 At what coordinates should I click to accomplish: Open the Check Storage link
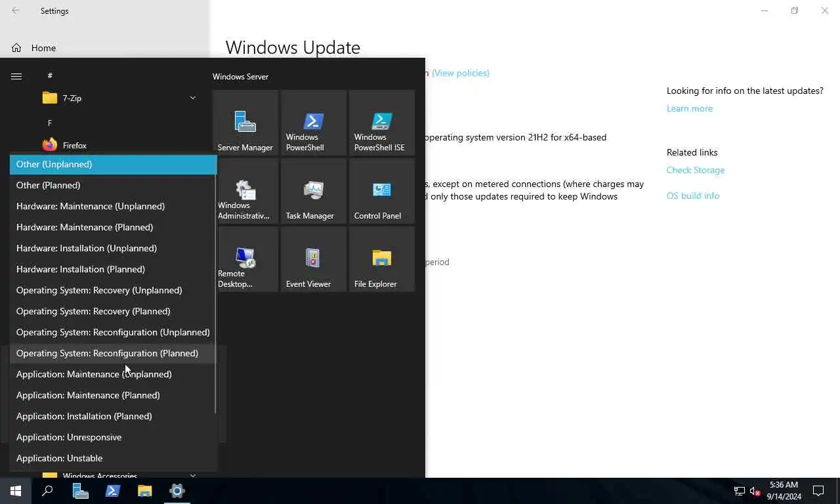tap(696, 170)
